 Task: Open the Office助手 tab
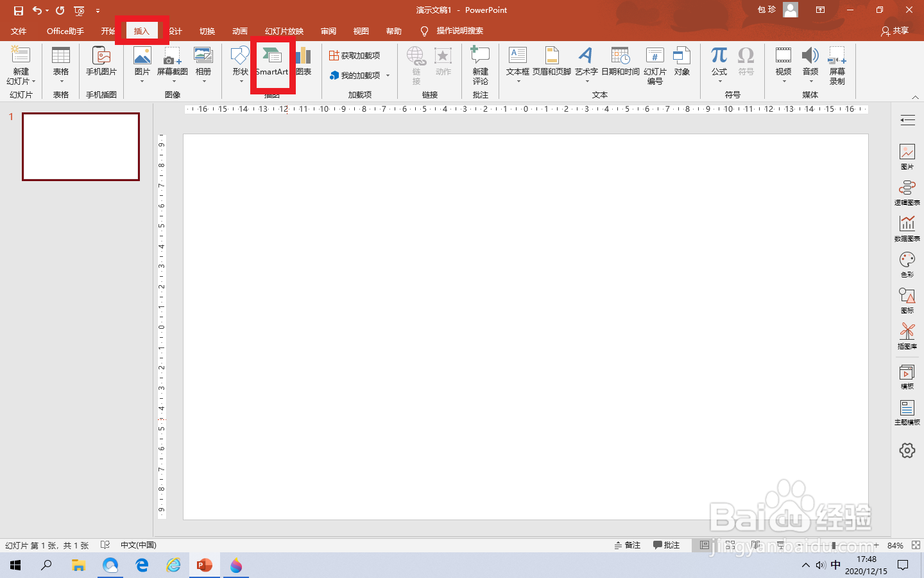pyautogui.click(x=65, y=31)
